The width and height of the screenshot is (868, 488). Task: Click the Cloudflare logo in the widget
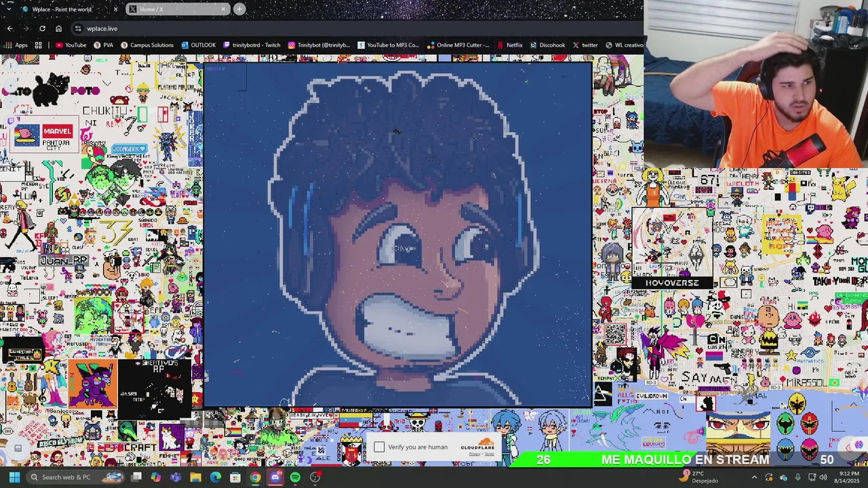tap(477, 445)
